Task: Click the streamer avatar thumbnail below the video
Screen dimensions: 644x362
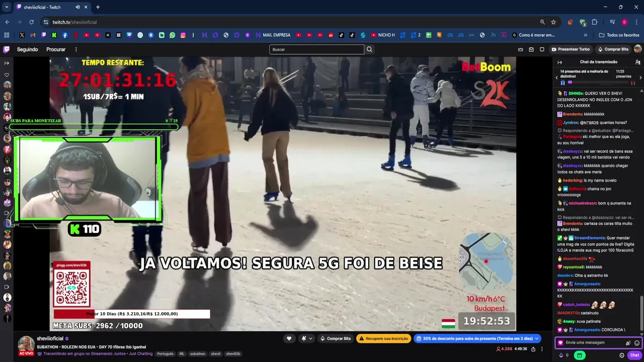Action: click(26, 345)
